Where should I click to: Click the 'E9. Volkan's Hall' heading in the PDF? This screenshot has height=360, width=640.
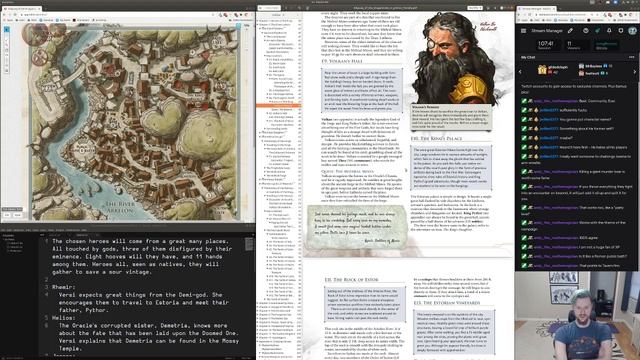342,61
